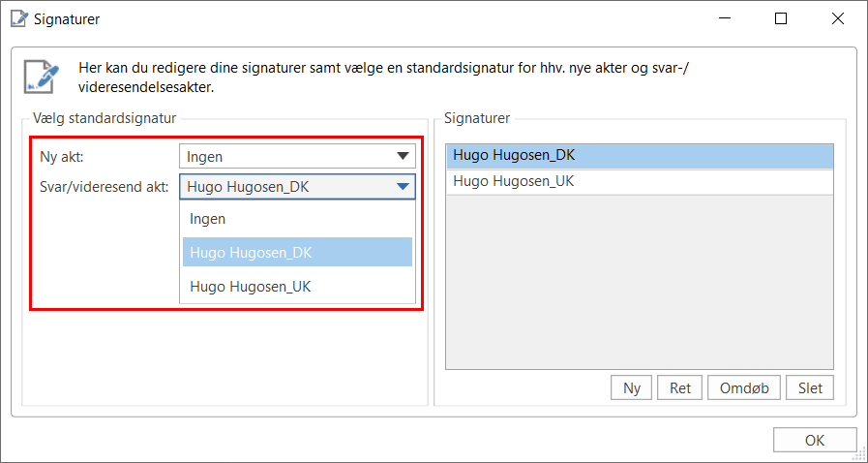Click the Signaturer window title bar icon
The width and height of the screenshot is (868, 463).
coord(17,18)
